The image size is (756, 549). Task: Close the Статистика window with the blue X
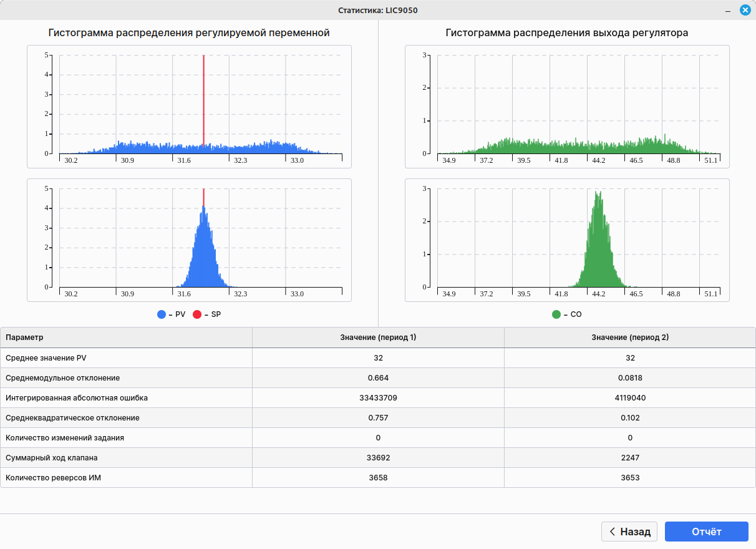coord(745,10)
